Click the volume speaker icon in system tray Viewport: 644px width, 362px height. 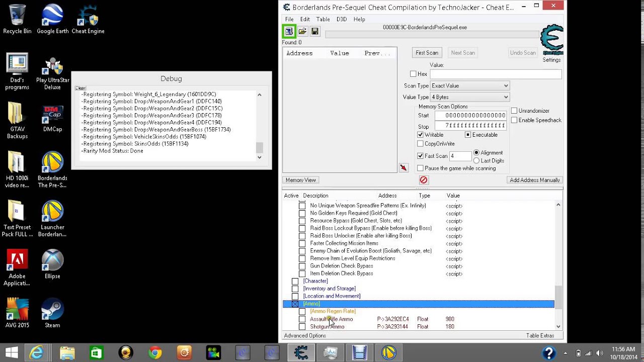point(600,353)
